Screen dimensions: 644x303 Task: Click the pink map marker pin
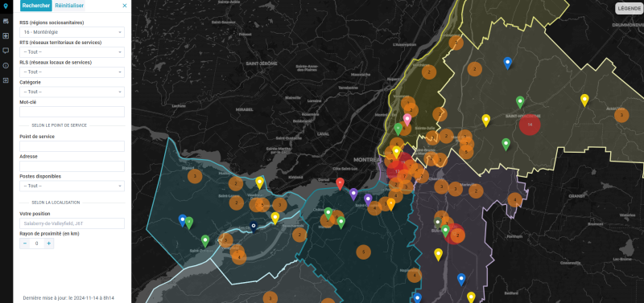[407, 120]
